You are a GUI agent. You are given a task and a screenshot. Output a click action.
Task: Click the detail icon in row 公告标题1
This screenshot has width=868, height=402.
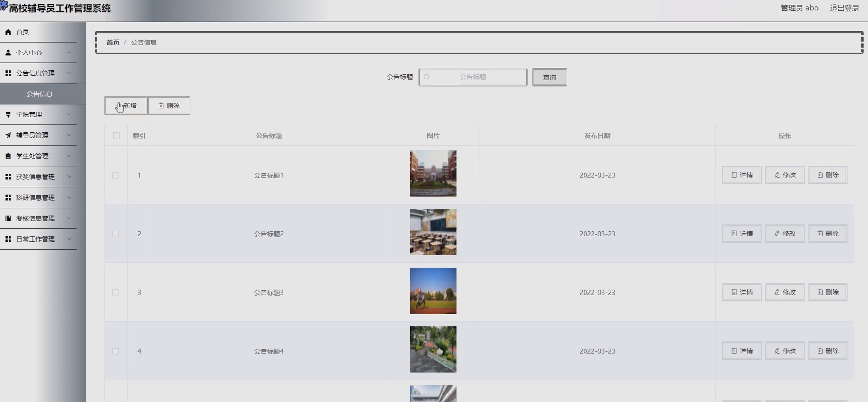pyautogui.click(x=734, y=175)
